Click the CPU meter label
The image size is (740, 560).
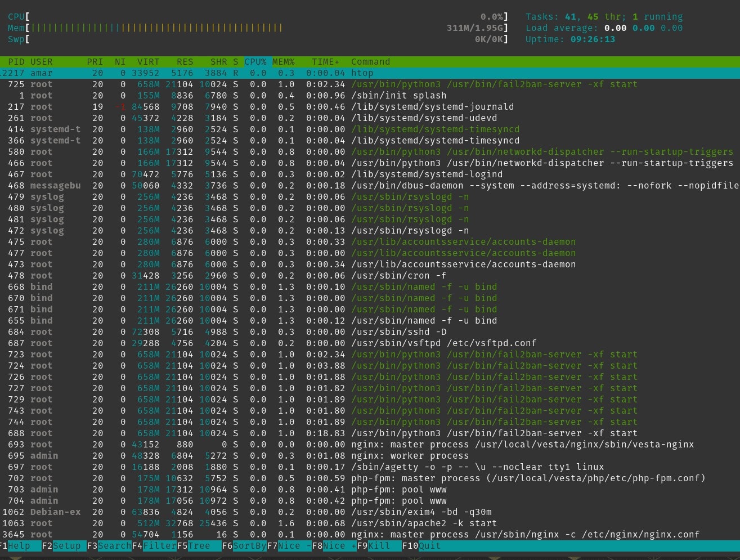click(16, 17)
